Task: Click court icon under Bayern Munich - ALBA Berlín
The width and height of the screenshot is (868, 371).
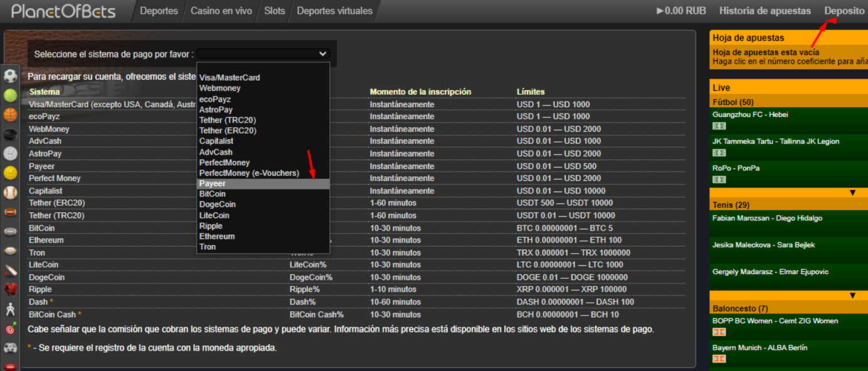Action: click(x=719, y=359)
